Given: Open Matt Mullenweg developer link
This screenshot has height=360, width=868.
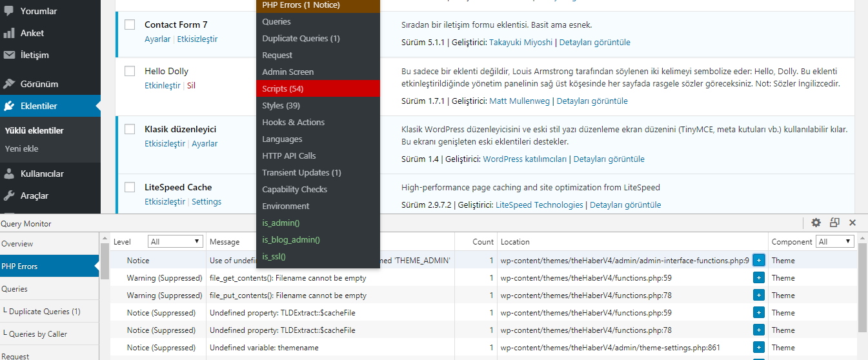Looking at the screenshot, I should point(518,101).
